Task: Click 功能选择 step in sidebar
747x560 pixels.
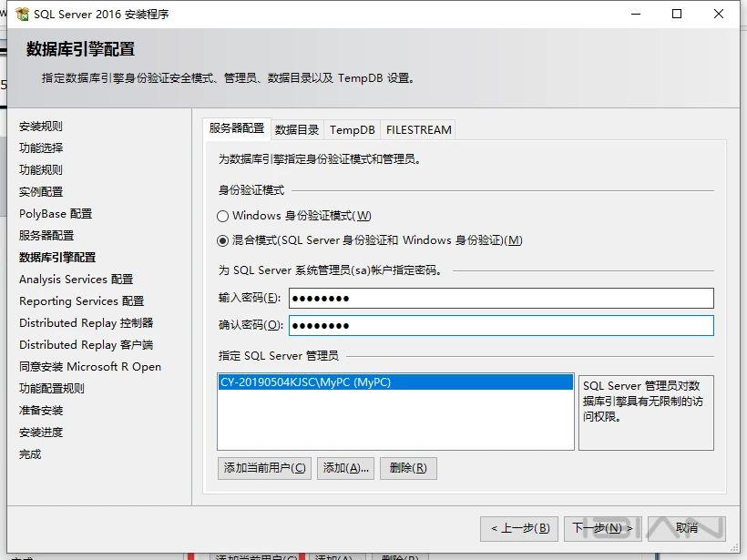Action: (x=41, y=148)
